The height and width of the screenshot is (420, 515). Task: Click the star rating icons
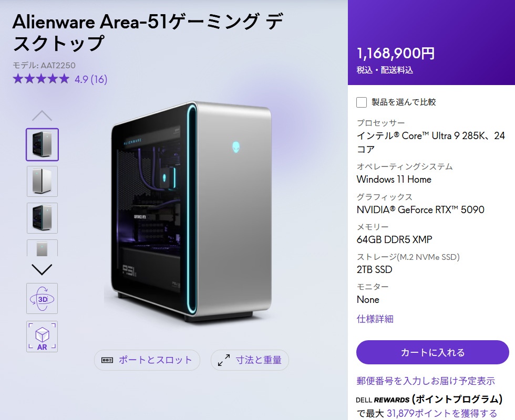[x=41, y=79]
